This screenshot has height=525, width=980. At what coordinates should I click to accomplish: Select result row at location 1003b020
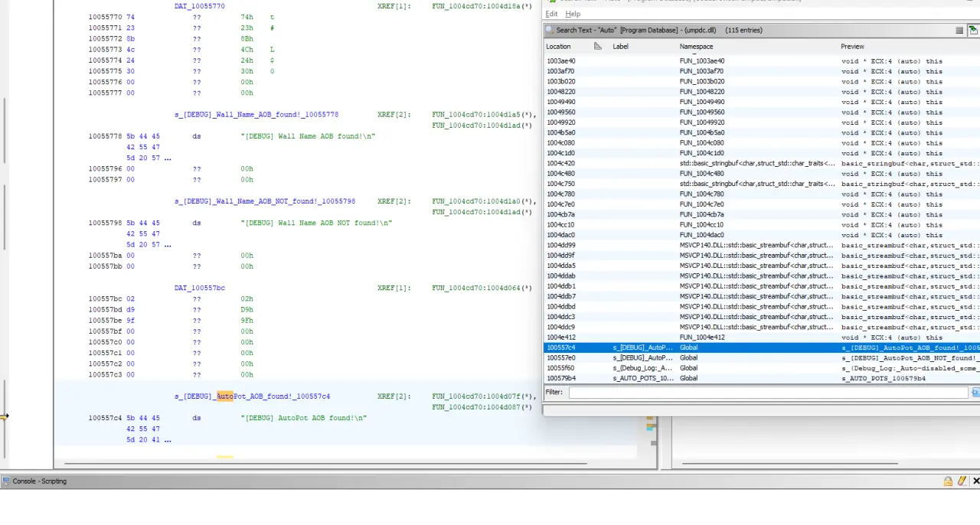pos(762,81)
